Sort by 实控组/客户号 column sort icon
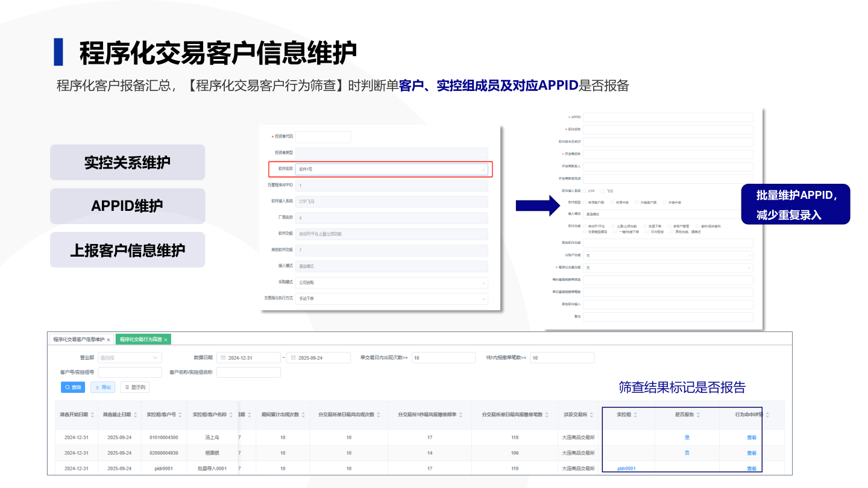This screenshot has width=868, height=488. click(180, 415)
